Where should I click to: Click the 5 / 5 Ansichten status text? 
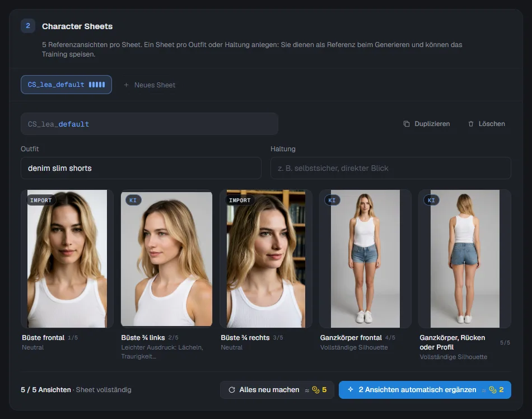[x=46, y=390]
